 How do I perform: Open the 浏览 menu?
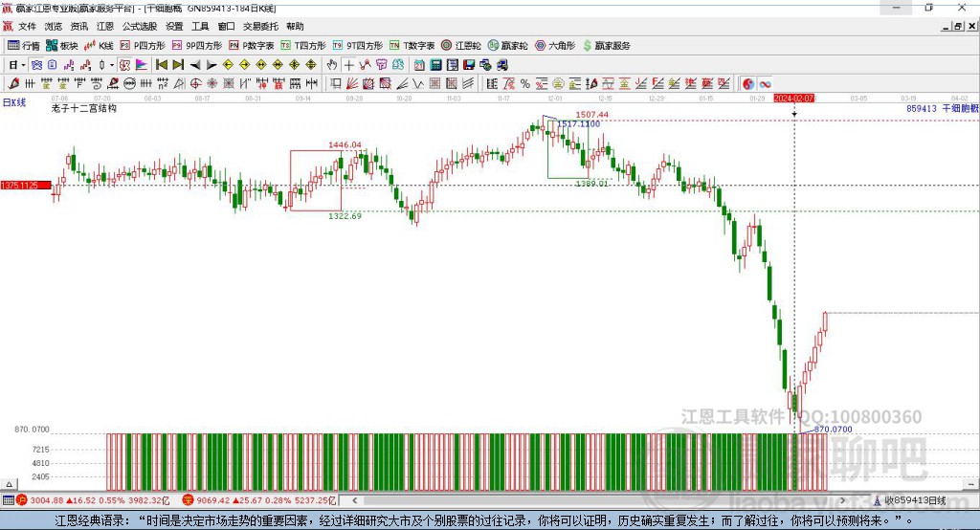(x=54, y=26)
